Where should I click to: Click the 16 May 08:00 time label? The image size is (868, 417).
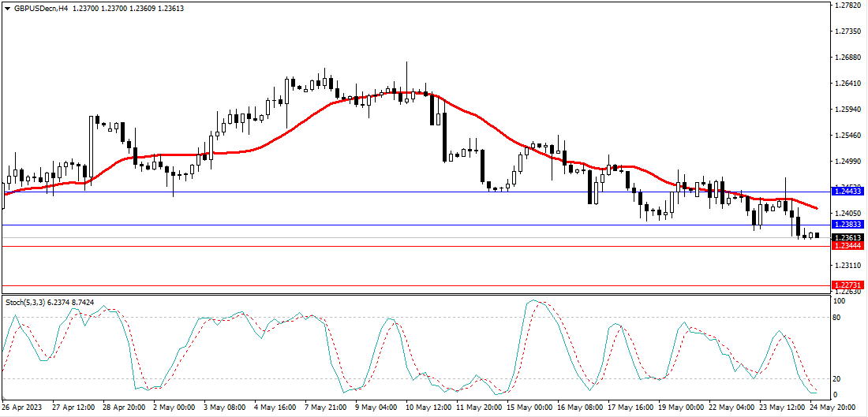(580, 407)
